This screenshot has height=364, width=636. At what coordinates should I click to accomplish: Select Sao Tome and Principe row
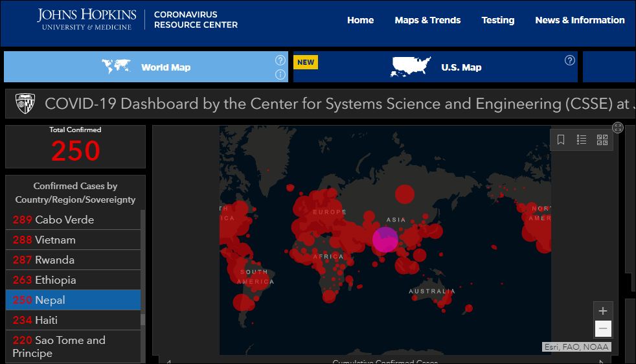(73, 346)
